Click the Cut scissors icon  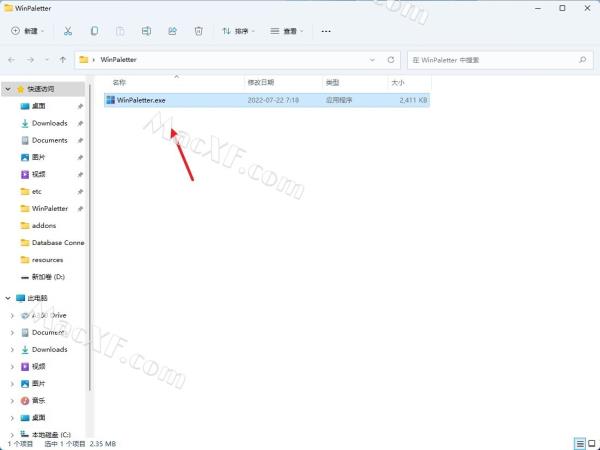[68, 31]
